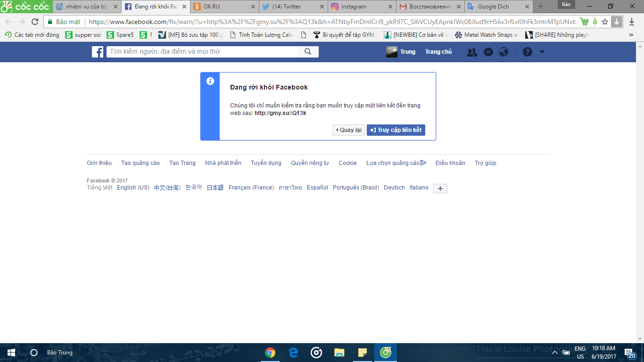The image size is (644, 362).
Task: Switch to the 'nhiệm vụ của tôi' tab
Action: tap(86, 7)
